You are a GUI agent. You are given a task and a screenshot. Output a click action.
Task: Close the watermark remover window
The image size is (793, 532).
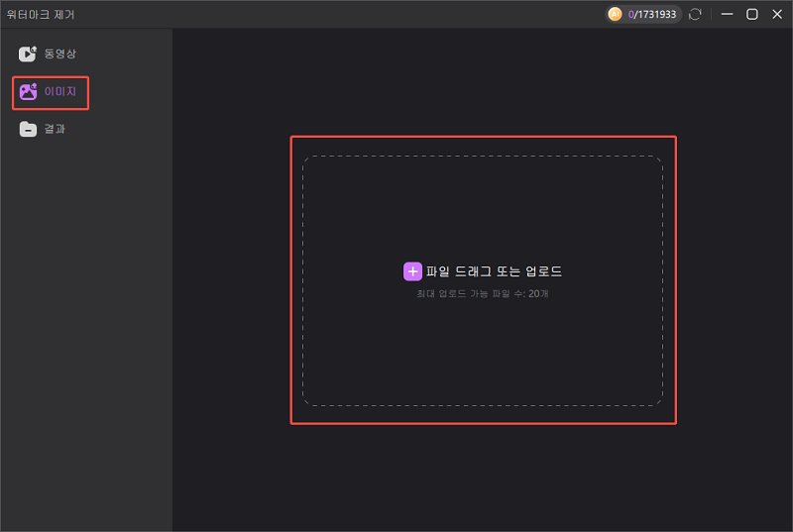coord(776,14)
